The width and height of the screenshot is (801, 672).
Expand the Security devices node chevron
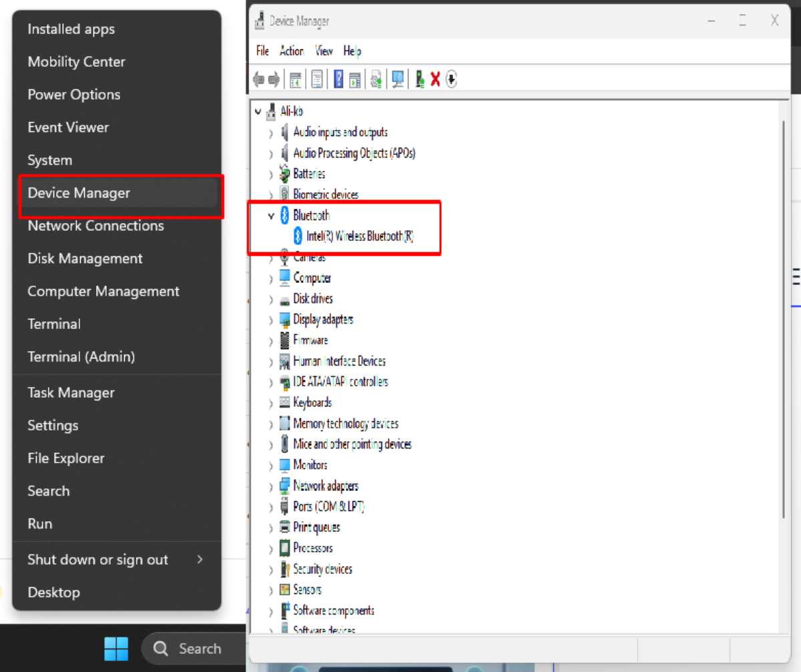(271, 569)
